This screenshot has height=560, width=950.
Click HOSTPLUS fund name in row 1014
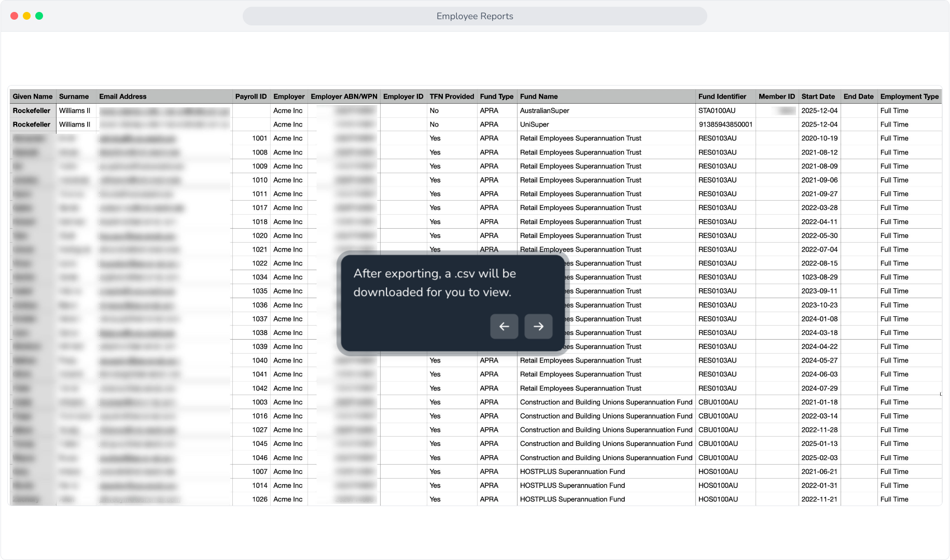coord(572,486)
